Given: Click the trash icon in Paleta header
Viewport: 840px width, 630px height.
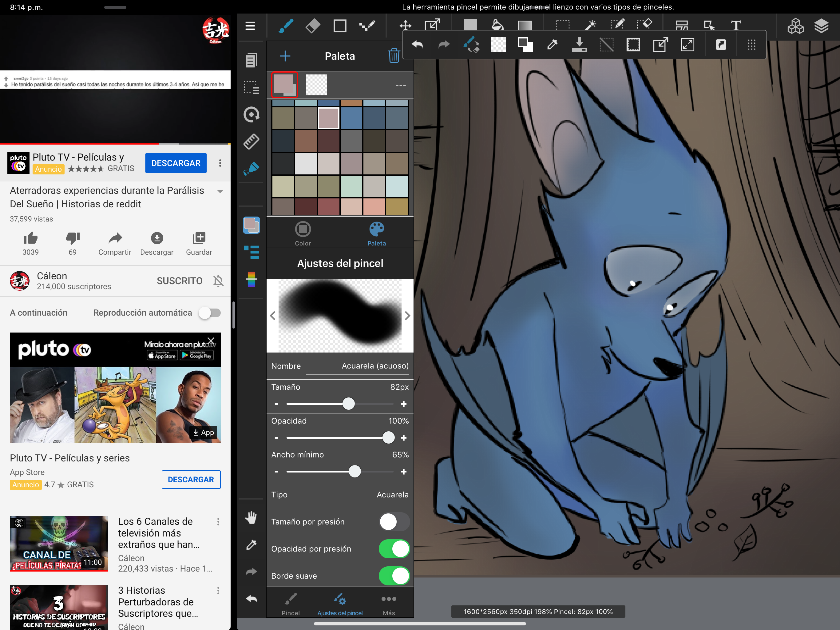Looking at the screenshot, I should pyautogui.click(x=394, y=56).
